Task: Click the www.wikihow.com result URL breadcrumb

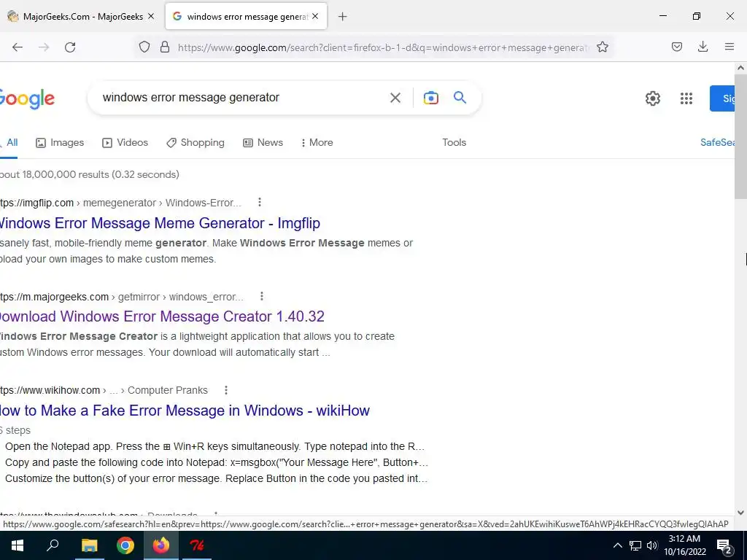Action: (x=104, y=391)
